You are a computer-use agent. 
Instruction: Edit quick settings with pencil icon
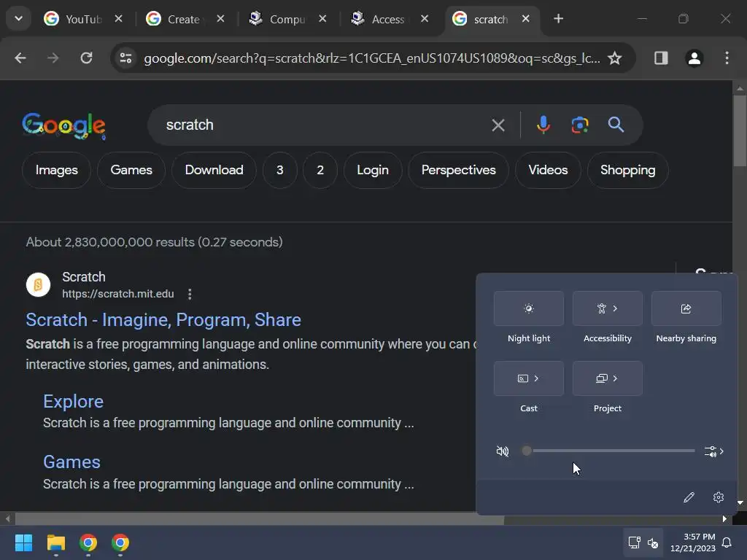689,497
